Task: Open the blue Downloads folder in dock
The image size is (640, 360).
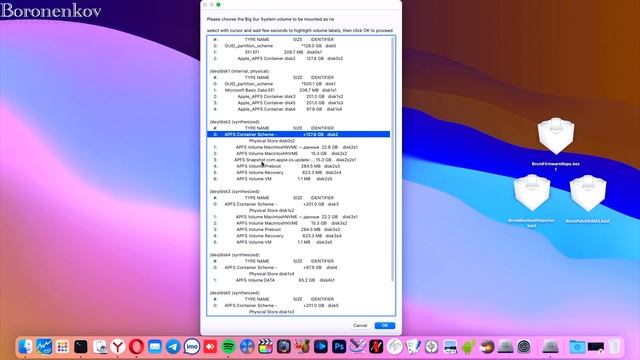Action: click(577, 347)
